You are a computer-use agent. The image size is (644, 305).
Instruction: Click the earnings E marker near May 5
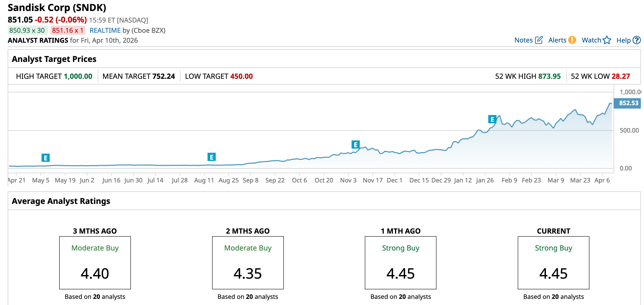(x=46, y=158)
